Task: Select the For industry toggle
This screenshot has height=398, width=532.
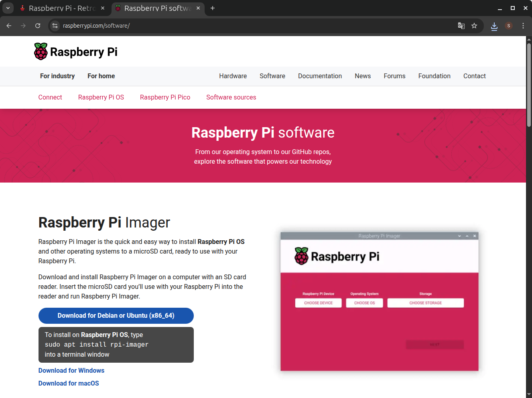Action: pyautogui.click(x=57, y=76)
